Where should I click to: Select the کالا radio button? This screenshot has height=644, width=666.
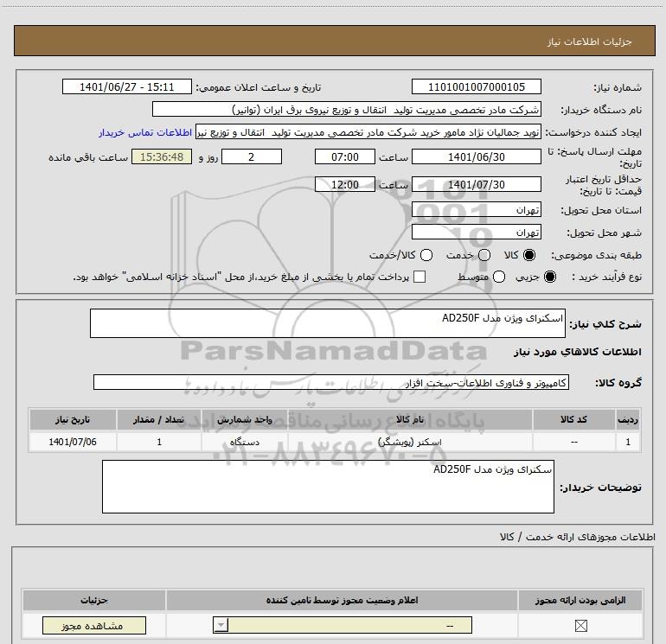coord(529,255)
